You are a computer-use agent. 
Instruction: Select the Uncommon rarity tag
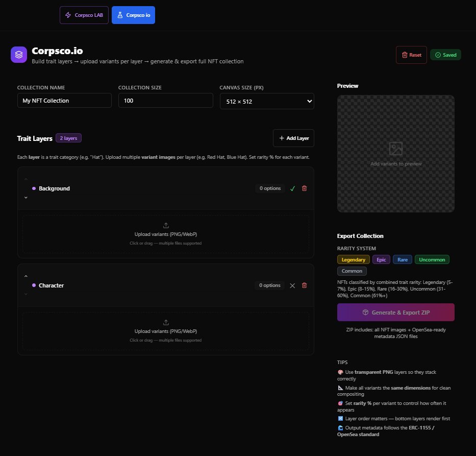[x=432, y=260]
